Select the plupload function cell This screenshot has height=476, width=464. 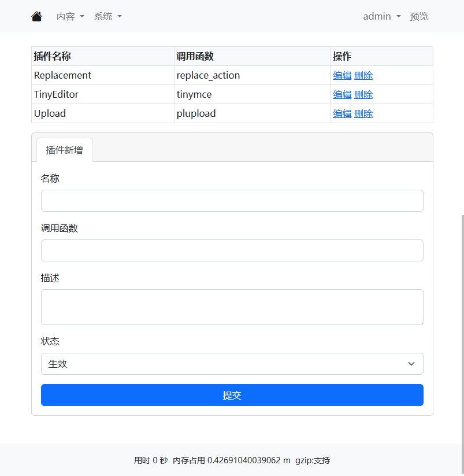coord(252,113)
